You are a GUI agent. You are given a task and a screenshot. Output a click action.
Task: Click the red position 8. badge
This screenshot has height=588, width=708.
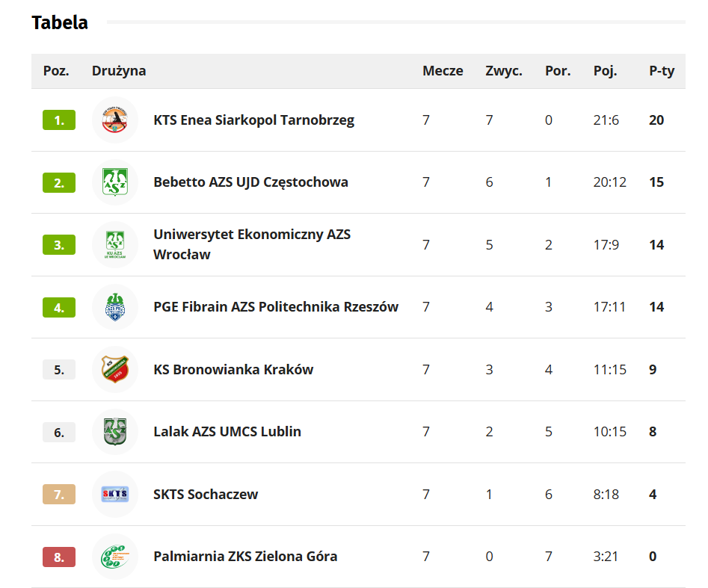coord(59,557)
